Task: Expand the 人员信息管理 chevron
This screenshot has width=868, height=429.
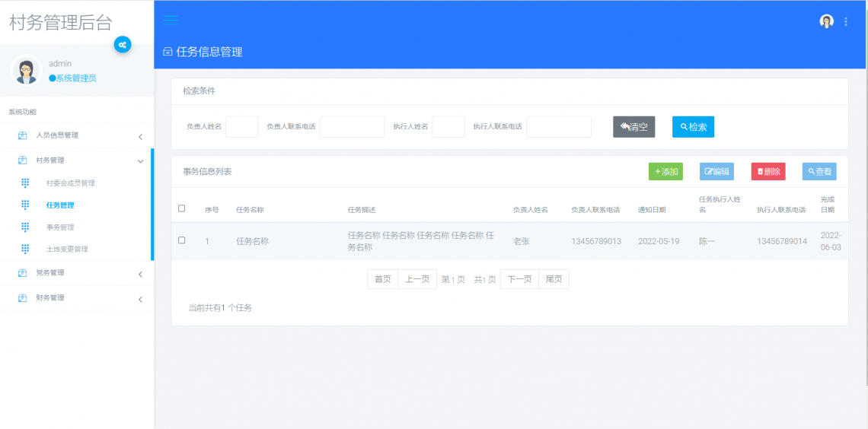Action: click(141, 137)
